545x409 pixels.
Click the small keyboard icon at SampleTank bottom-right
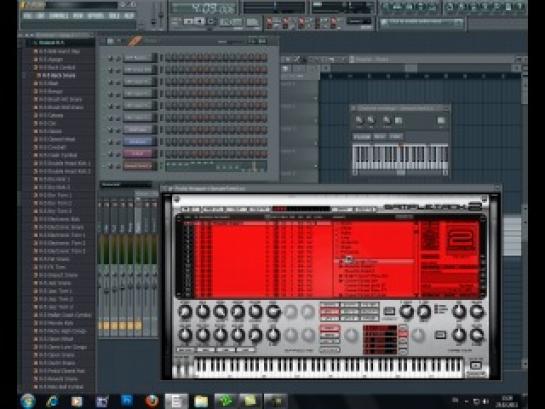coord(475,365)
